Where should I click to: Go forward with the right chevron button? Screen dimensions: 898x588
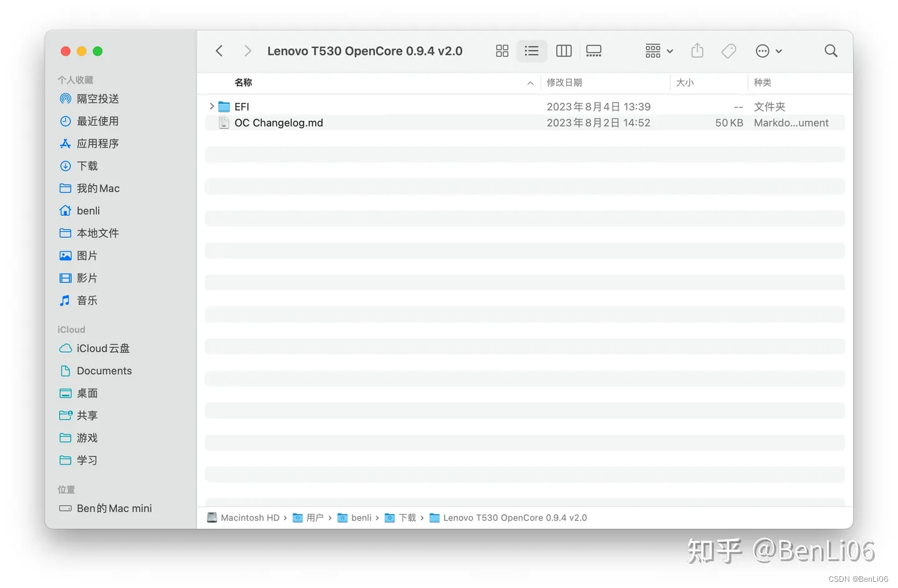pyautogui.click(x=248, y=51)
